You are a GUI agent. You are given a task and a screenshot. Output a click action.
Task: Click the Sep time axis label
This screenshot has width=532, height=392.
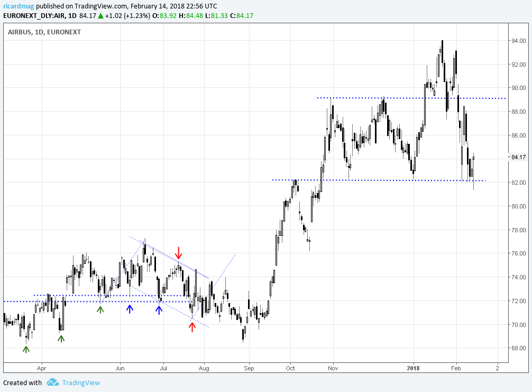(249, 368)
